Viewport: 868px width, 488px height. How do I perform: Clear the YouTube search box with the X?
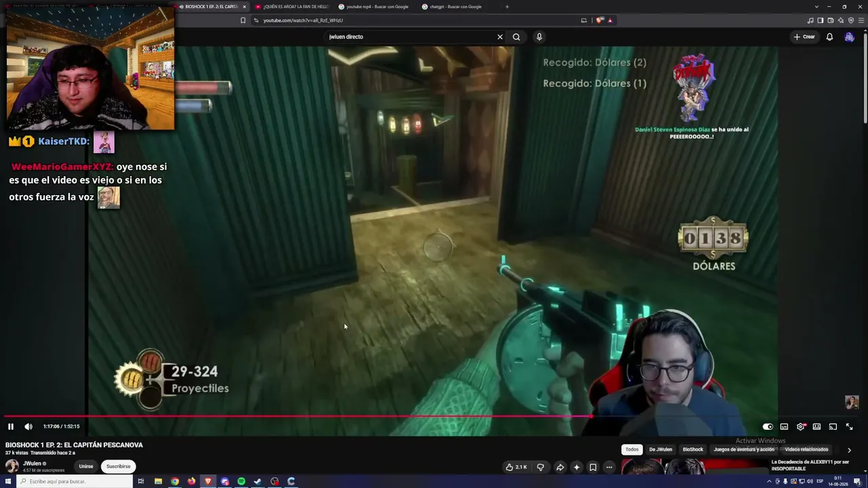click(500, 37)
